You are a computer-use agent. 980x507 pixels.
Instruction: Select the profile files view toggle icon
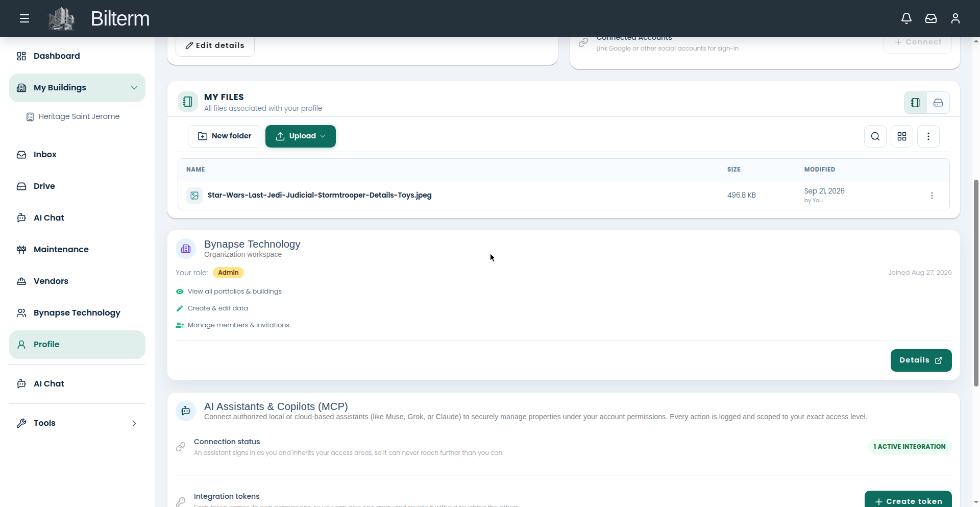[916, 103]
